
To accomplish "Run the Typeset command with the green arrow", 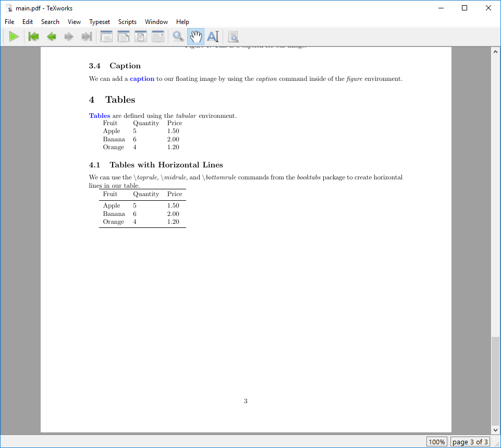I will [14, 37].
